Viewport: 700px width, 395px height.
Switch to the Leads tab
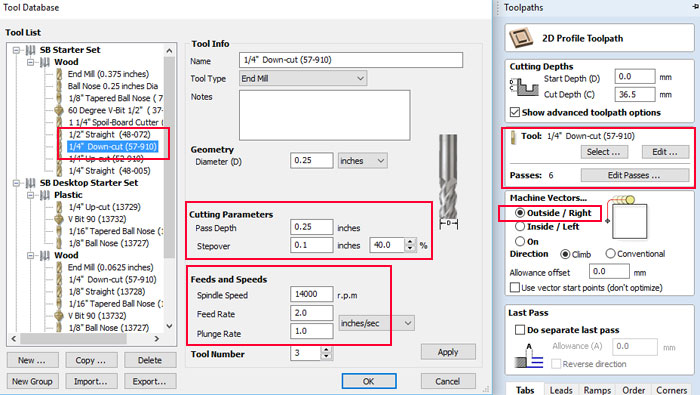tap(561, 390)
